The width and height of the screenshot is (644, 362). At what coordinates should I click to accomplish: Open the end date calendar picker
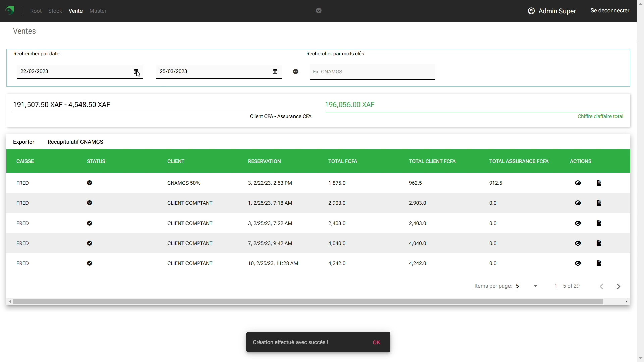pyautogui.click(x=275, y=72)
